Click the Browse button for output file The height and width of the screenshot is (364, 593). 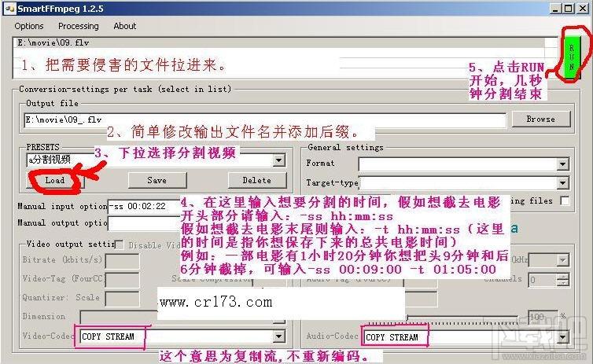click(541, 119)
